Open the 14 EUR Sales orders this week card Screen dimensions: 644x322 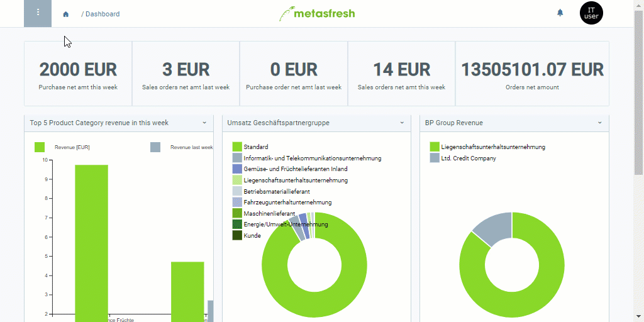pos(401,74)
